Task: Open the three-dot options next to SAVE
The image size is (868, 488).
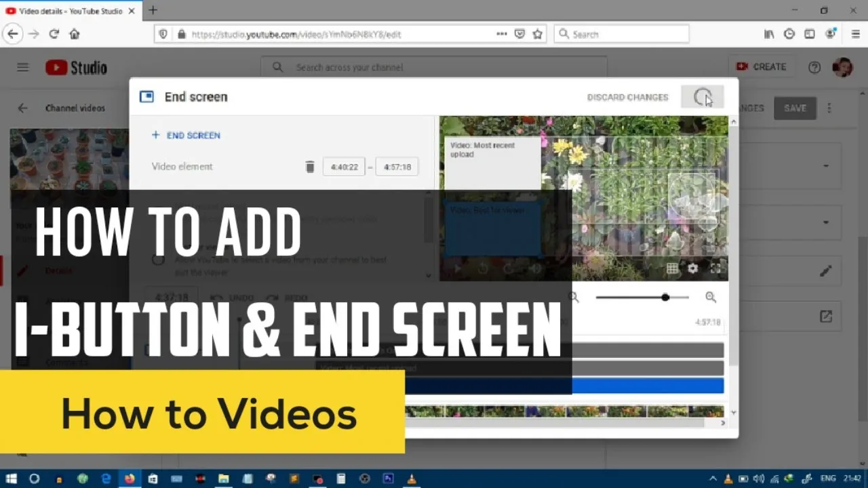Action: click(x=829, y=108)
